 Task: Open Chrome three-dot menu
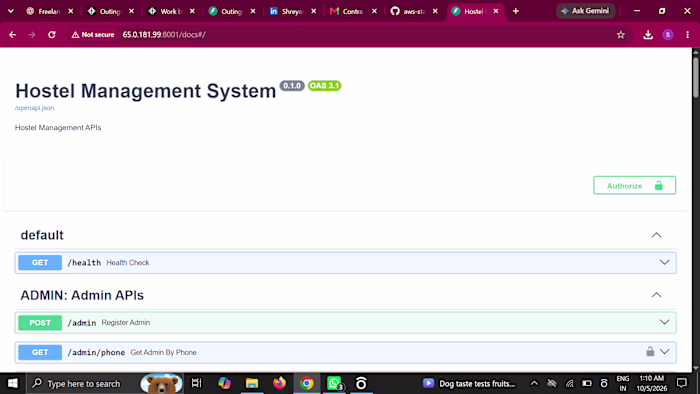[x=688, y=34]
